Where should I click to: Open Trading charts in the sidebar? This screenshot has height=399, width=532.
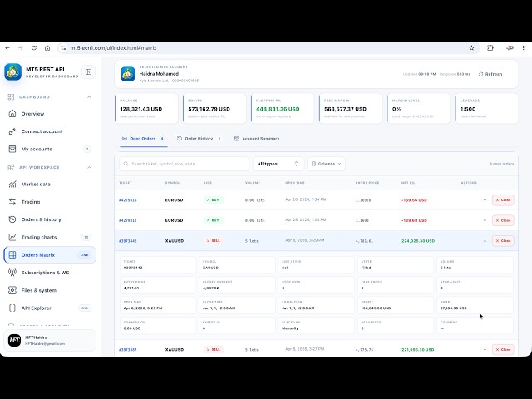click(x=50, y=237)
